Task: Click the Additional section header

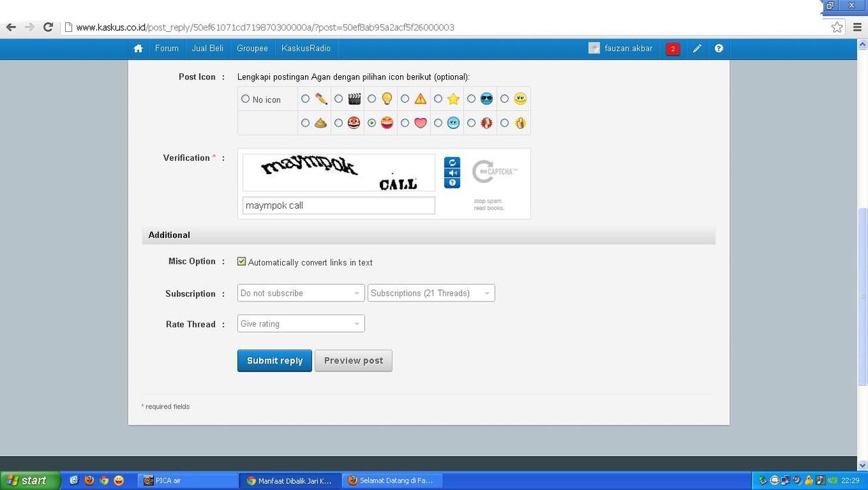Action: 429,235
